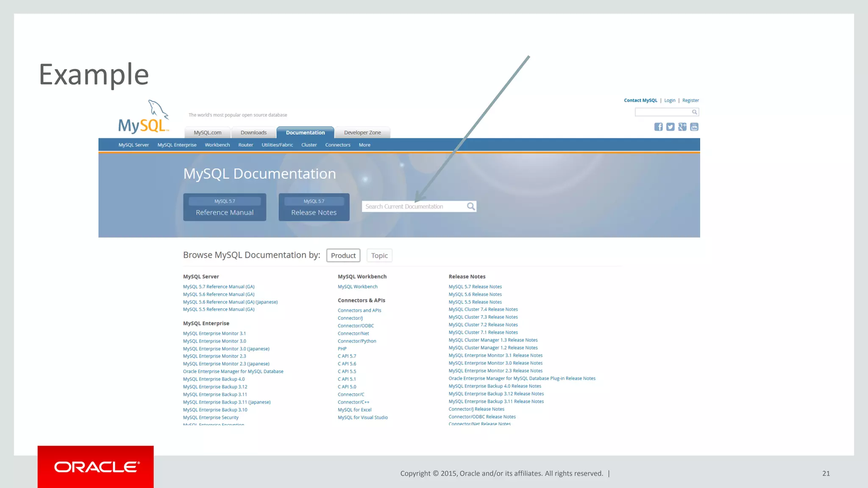Image resolution: width=868 pixels, height=488 pixels.
Task: Open Connectors and APIs link
Action: (x=359, y=311)
